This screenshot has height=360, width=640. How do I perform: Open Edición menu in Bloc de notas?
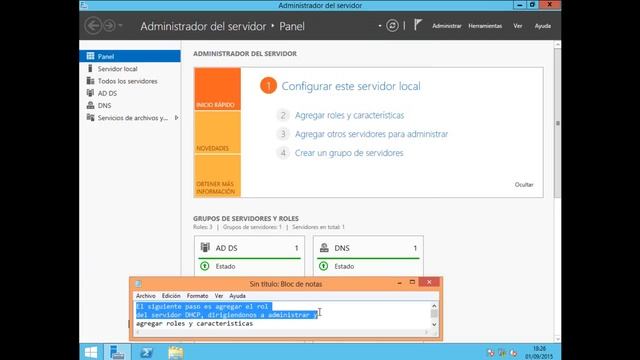pyautogui.click(x=171, y=296)
